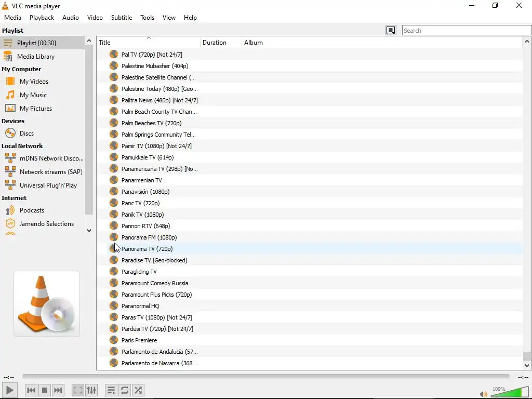Open Jamendo Selections
Screen dimensions: 532x399
coord(43,224)
